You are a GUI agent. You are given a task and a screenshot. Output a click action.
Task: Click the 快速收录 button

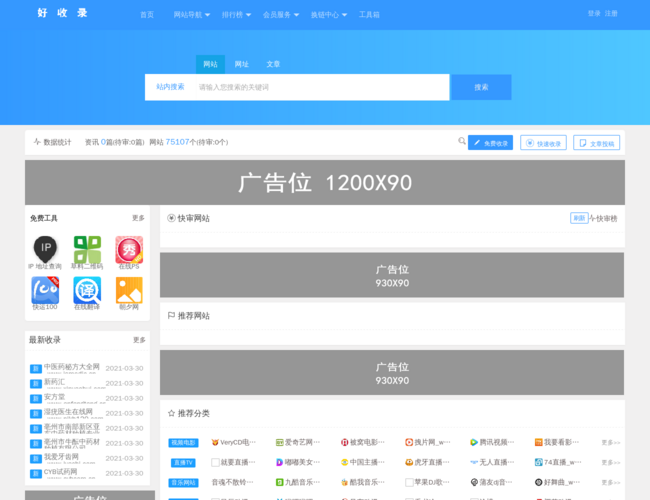click(543, 143)
